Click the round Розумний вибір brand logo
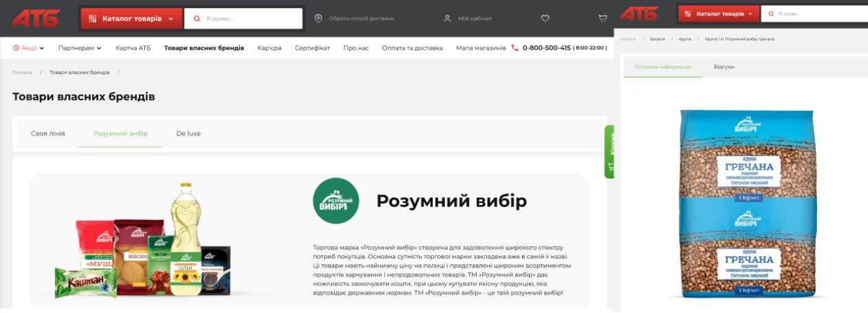 pos(336,201)
